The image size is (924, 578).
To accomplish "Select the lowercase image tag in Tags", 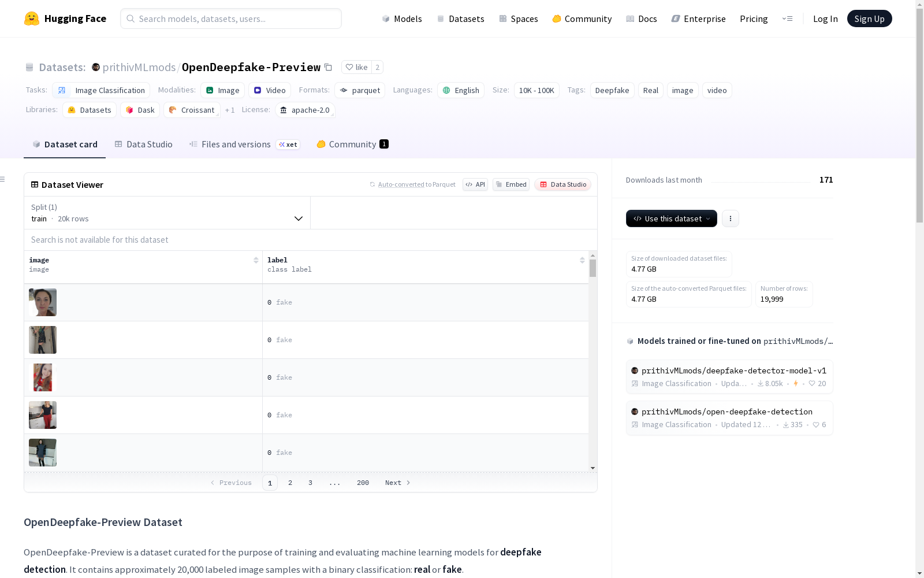I will pyautogui.click(x=683, y=90).
